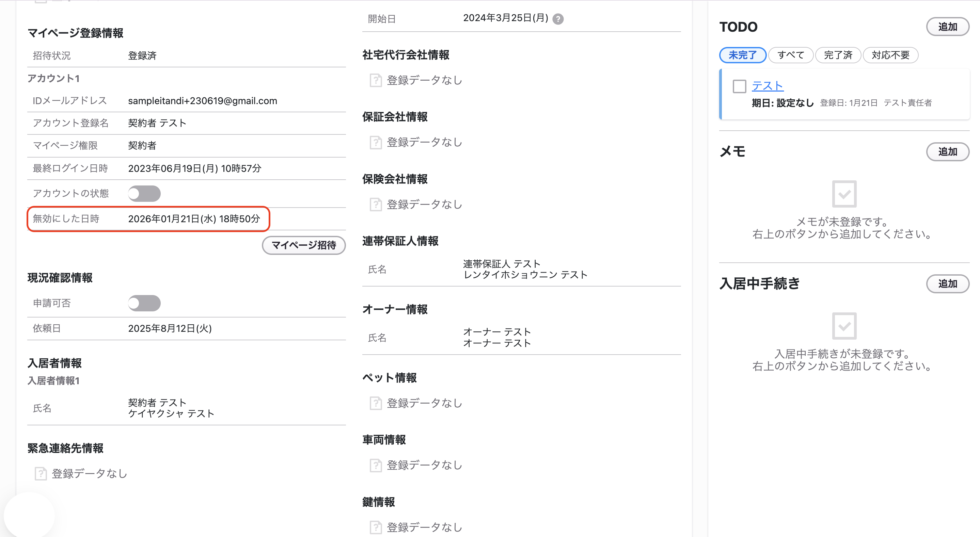The height and width of the screenshot is (537, 980).
Task: Click the help icon next to 開始日
Action: pyautogui.click(x=558, y=19)
